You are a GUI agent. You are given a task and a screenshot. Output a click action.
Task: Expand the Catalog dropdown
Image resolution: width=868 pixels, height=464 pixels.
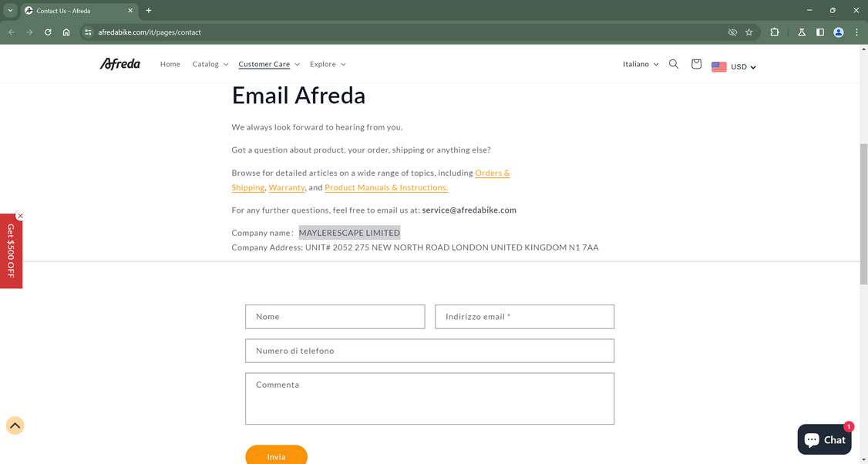pos(209,65)
